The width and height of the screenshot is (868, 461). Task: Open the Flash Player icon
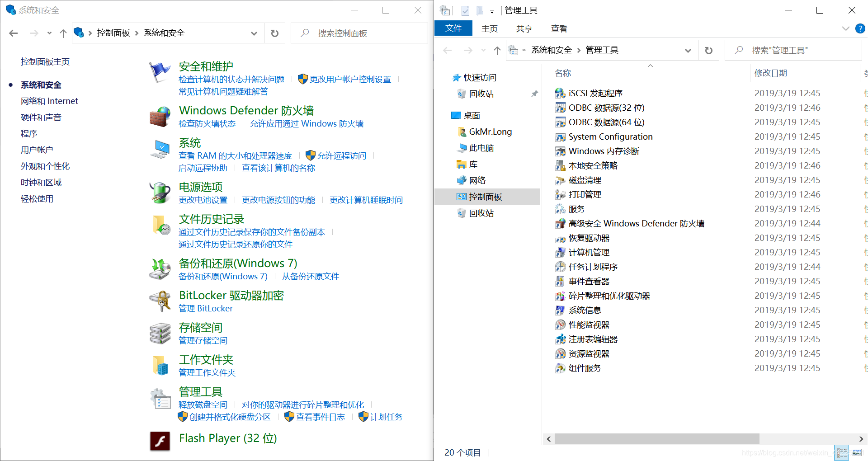[160, 441]
